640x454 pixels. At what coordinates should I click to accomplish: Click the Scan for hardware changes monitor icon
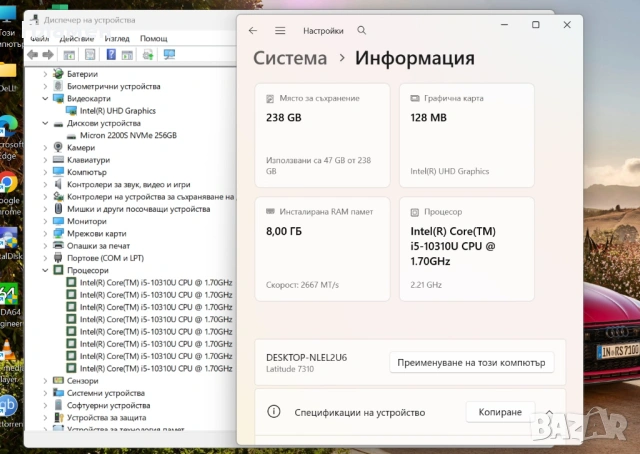[x=169, y=54]
